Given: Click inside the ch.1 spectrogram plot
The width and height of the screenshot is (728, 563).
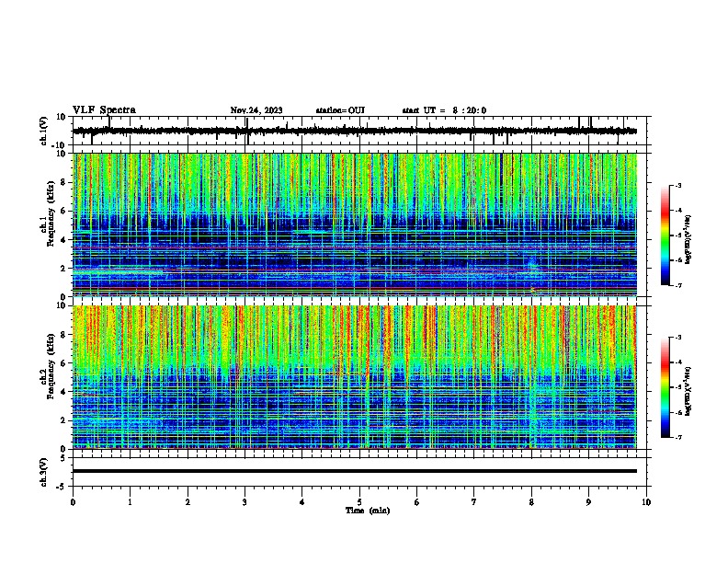Looking at the screenshot, I should pos(355,224).
